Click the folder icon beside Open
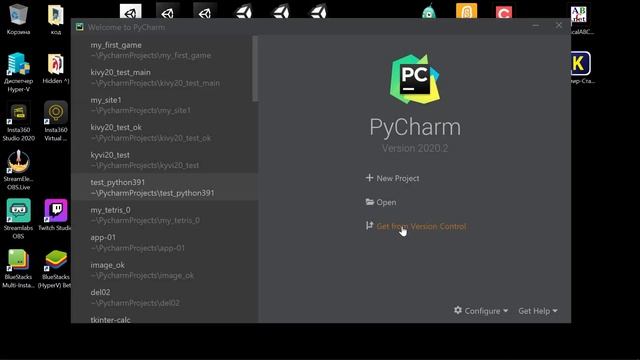The height and width of the screenshot is (360, 640). point(370,202)
